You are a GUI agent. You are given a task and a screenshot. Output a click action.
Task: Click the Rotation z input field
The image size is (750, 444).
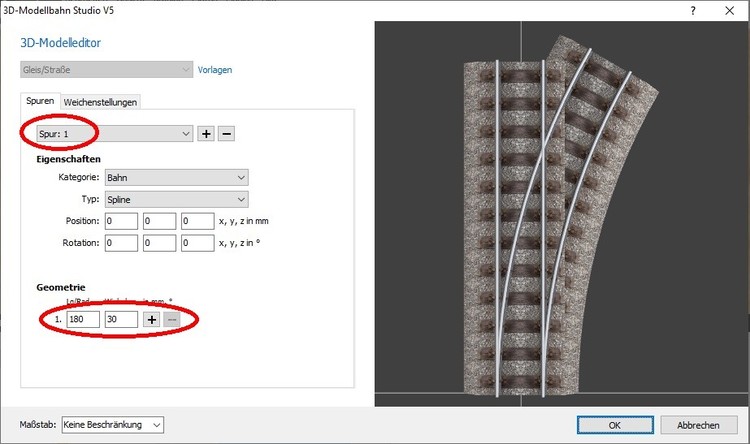(x=198, y=243)
